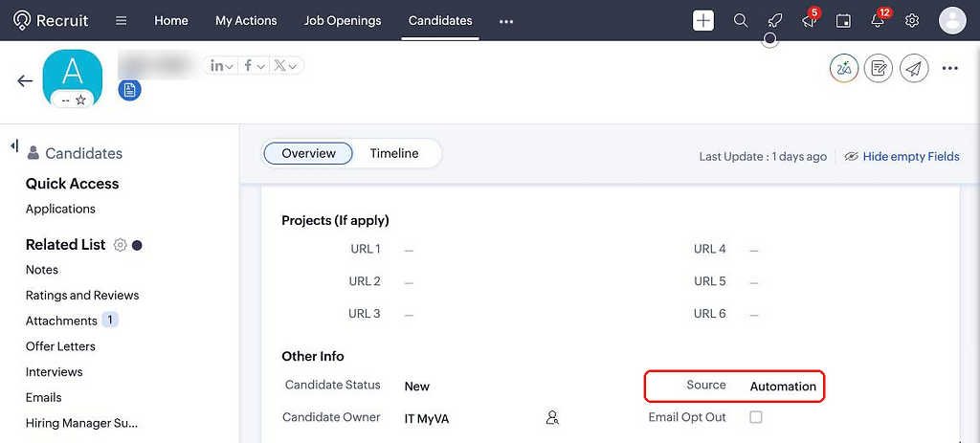
Task: Open the user profile avatar
Action: [x=952, y=21]
